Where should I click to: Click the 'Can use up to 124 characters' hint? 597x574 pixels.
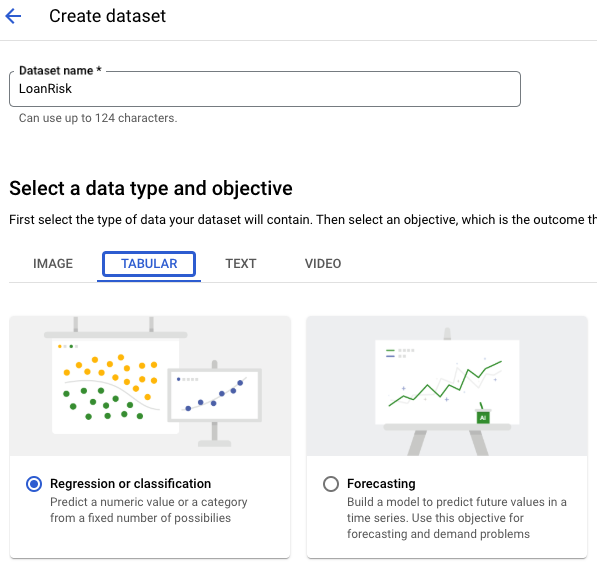click(x=98, y=118)
